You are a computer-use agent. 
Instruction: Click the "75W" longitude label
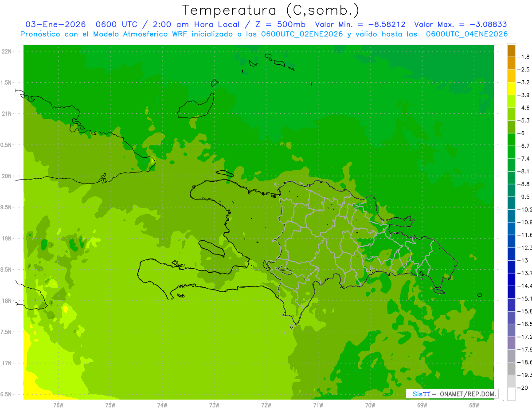pos(110,405)
